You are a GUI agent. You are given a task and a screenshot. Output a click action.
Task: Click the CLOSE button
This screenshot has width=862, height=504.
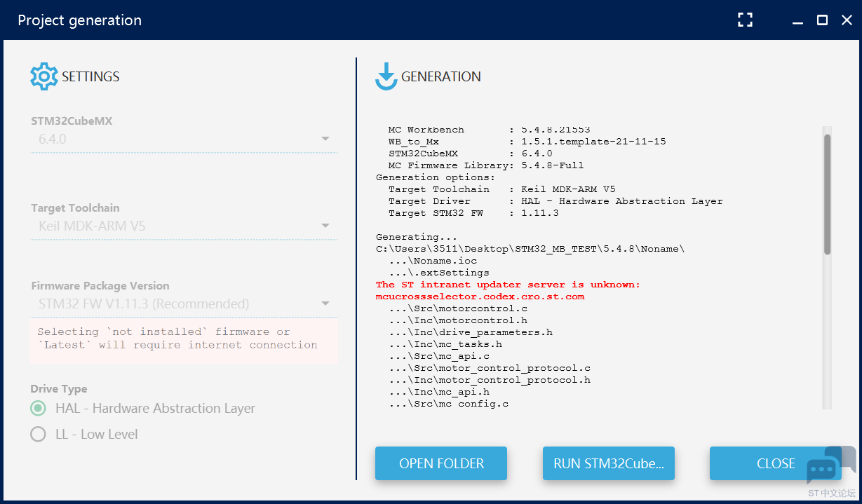click(x=776, y=463)
